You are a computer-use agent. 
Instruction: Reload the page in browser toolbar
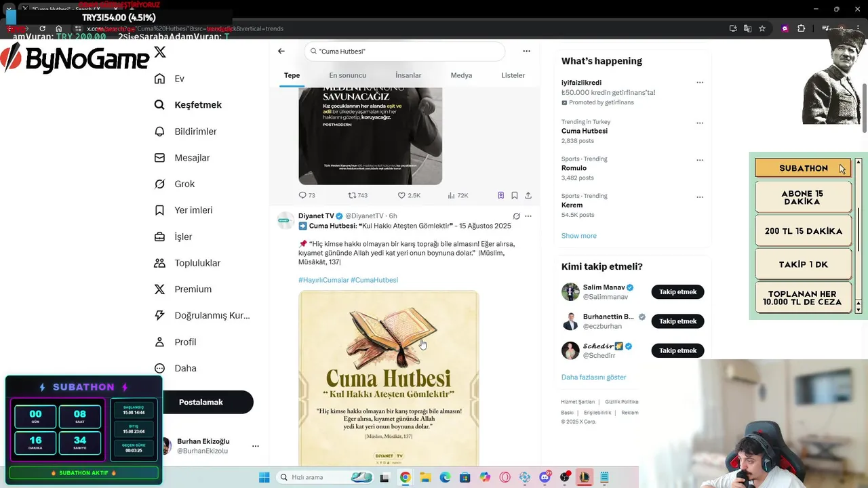[42, 28]
